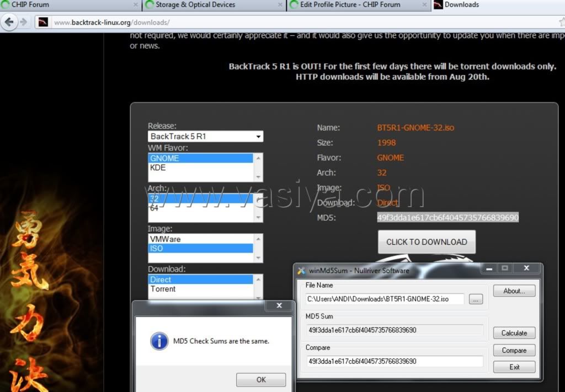Click the BackTrack site favicon in address bar
Screen dimensions: 565x392
point(43,22)
